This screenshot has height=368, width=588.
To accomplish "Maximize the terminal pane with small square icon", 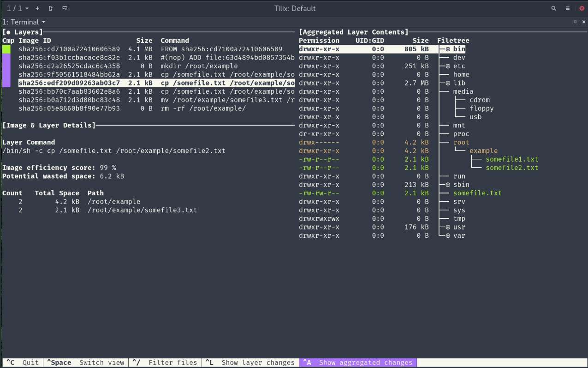I will click(x=575, y=22).
